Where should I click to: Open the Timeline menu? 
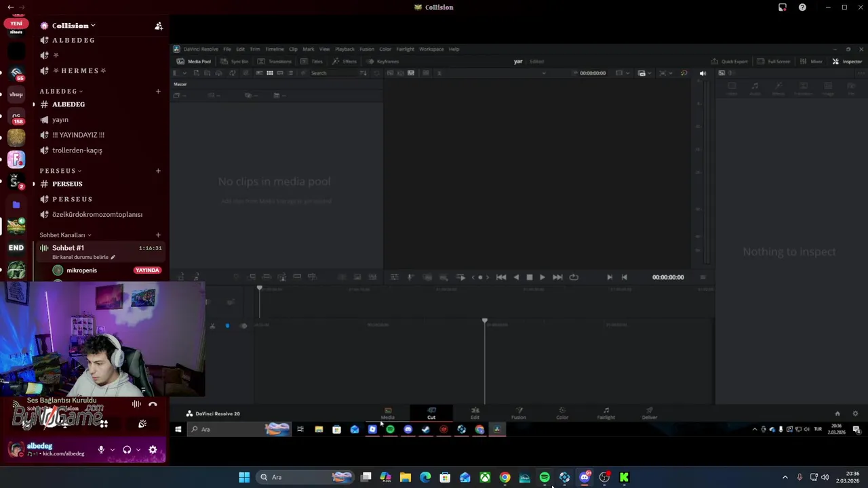coord(274,49)
